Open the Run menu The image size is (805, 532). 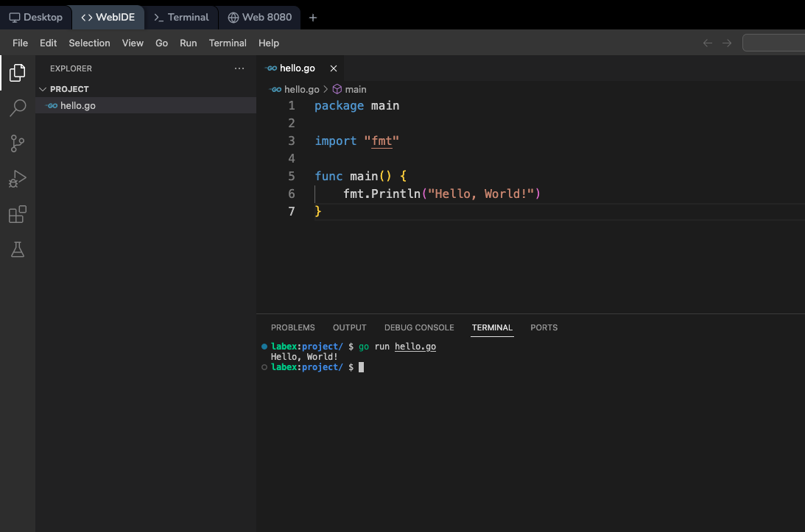point(188,43)
